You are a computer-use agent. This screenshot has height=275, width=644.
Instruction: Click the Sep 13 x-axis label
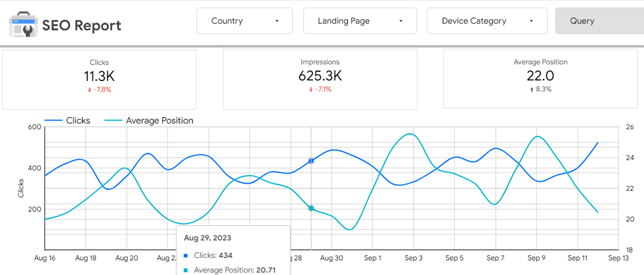pos(618,258)
